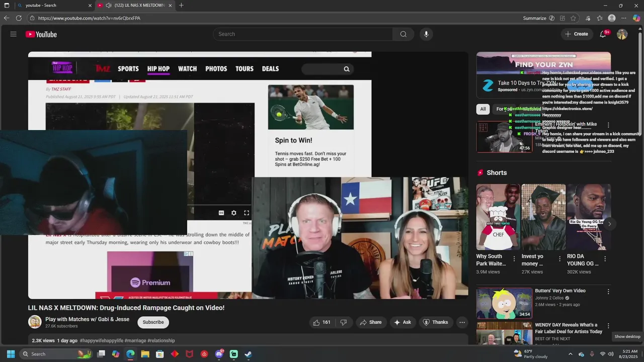Open split screen icon in address bar
The height and width of the screenshot is (362, 644).
[x=562, y=18]
